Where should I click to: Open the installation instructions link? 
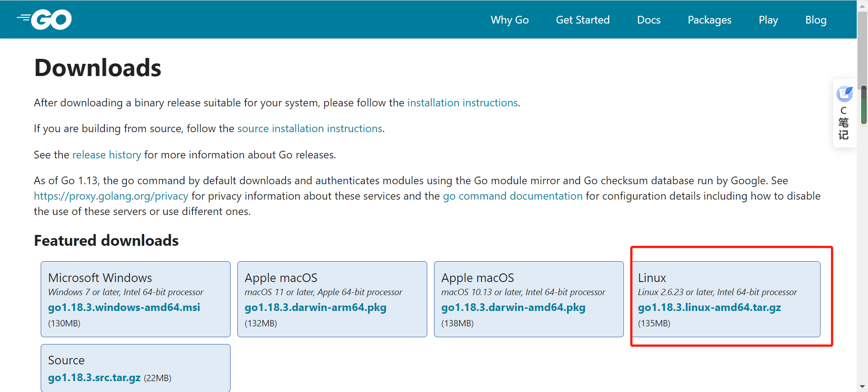pos(462,103)
